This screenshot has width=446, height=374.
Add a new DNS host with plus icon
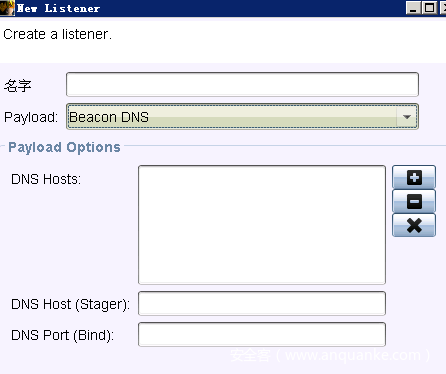pyautogui.click(x=414, y=177)
